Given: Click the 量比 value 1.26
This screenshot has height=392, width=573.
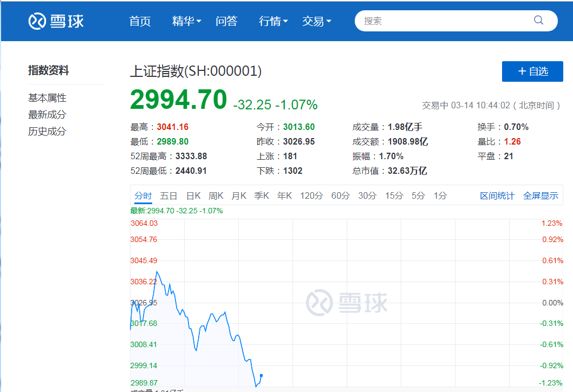Looking at the screenshot, I should pos(512,142).
